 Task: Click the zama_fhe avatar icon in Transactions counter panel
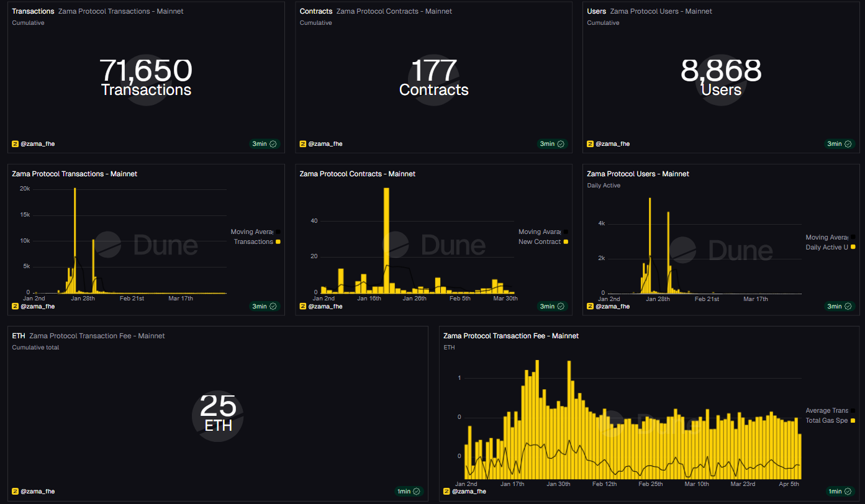pyautogui.click(x=16, y=144)
